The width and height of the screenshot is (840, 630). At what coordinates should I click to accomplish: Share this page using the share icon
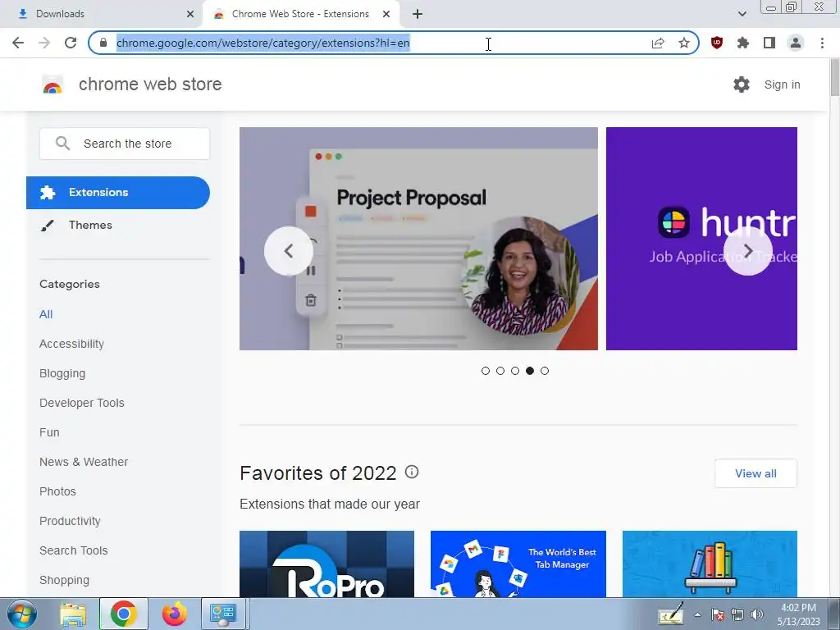tap(658, 43)
